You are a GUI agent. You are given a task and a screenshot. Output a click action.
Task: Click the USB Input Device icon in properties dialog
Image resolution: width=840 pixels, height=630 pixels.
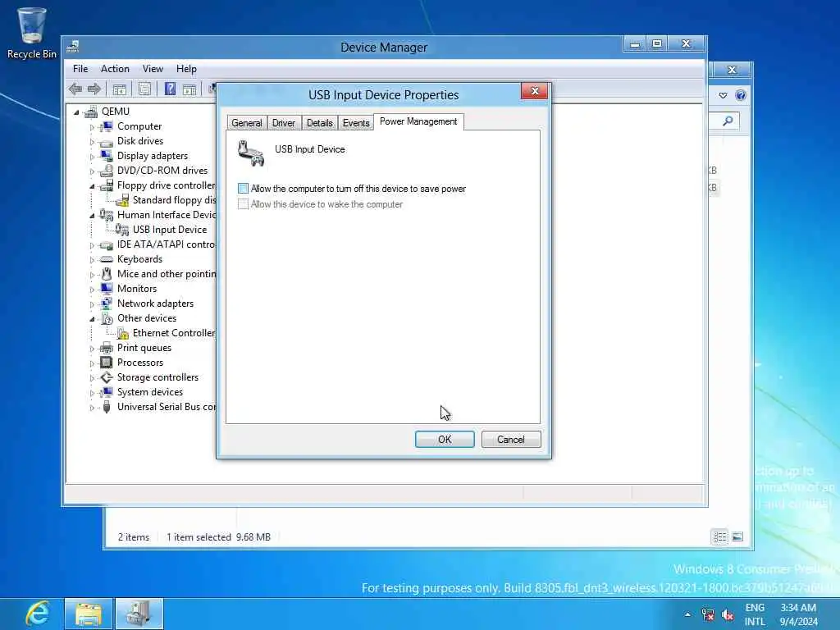pos(251,153)
